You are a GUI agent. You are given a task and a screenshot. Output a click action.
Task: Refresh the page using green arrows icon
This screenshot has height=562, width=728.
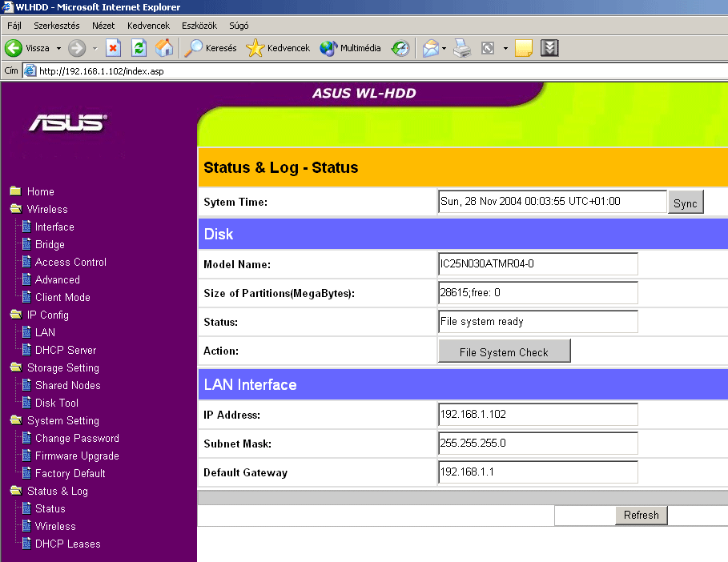tap(139, 48)
